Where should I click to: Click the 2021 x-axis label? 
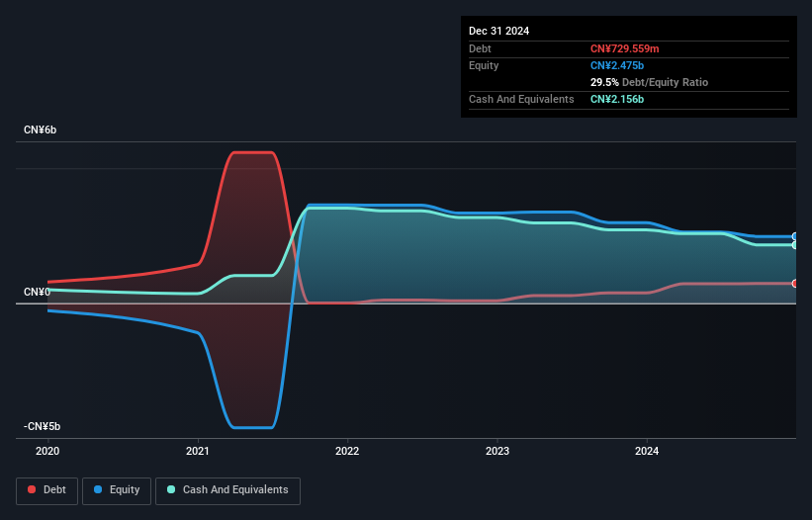click(x=197, y=451)
